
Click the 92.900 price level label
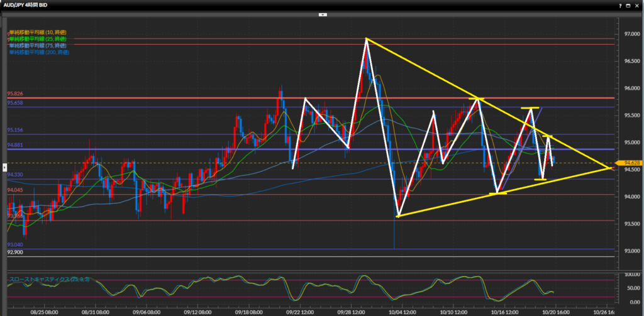[x=14, y=253]
